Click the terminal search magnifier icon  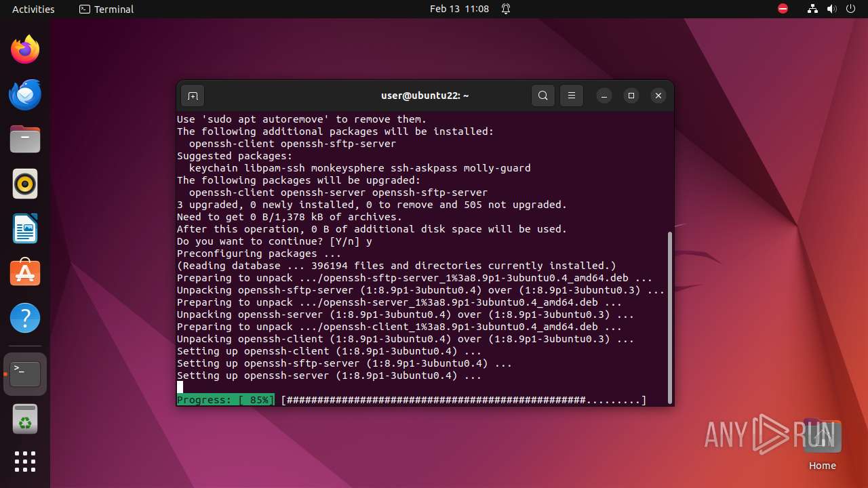click(x=543, y=96)
